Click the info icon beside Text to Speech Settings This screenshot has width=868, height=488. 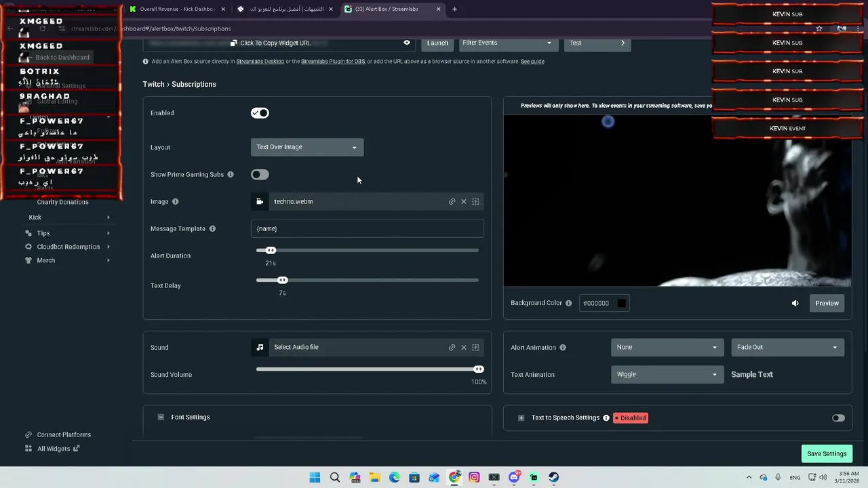pyautogui.click(x=606, y=418)
